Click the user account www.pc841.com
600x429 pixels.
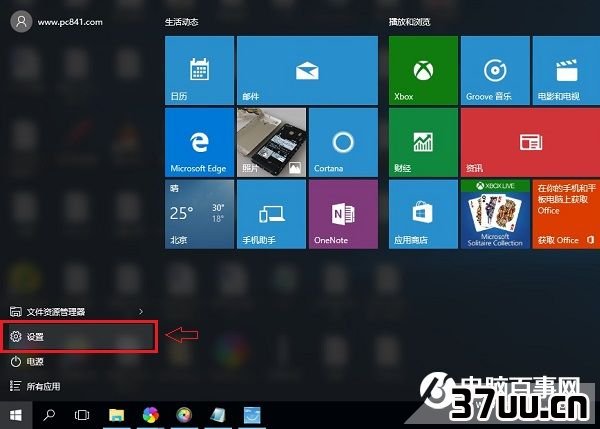[57, 22]
